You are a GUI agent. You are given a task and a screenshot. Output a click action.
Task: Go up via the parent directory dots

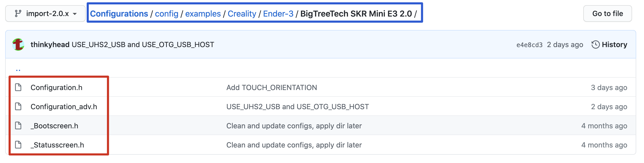tap(18, 69)
